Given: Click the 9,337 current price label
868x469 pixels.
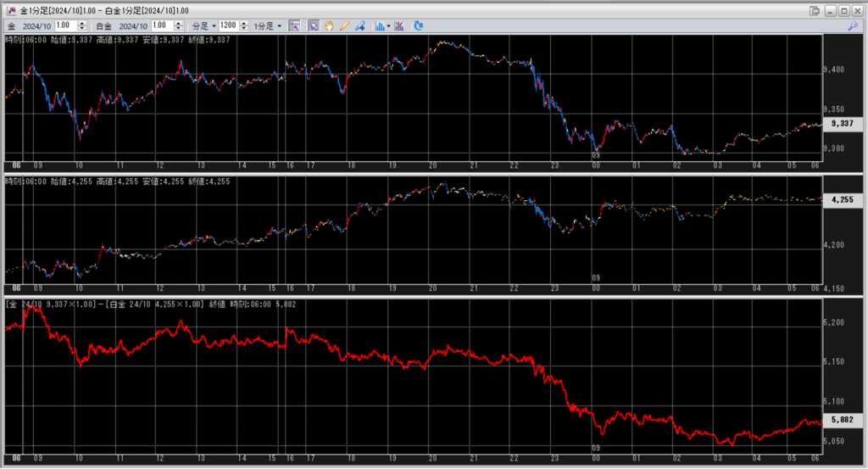Looking at the screenshot, I should tap(842, 124).
